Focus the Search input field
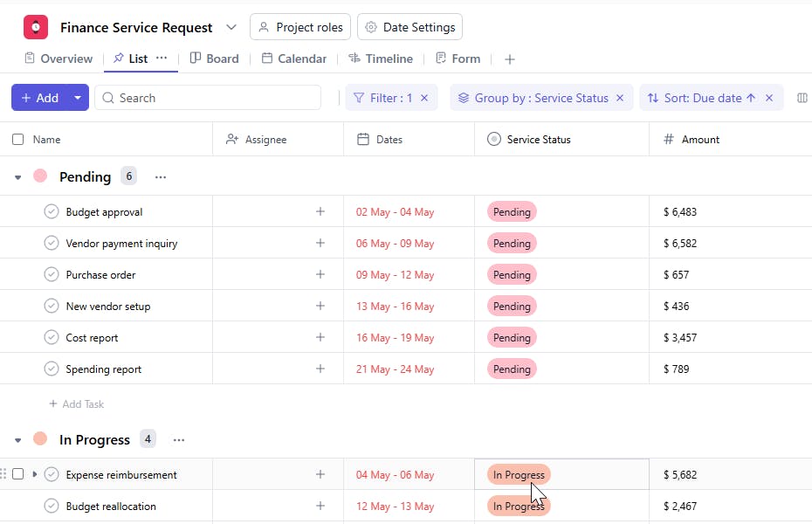Viewport: 812px width, 524px height. tap(210, 98)
